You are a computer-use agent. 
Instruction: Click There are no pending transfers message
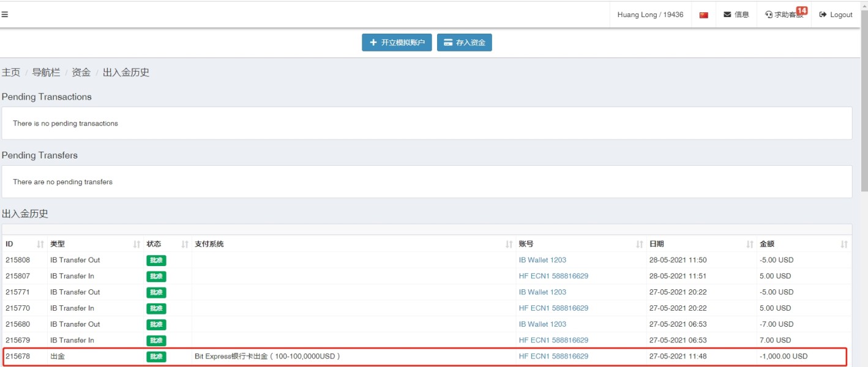62,182
